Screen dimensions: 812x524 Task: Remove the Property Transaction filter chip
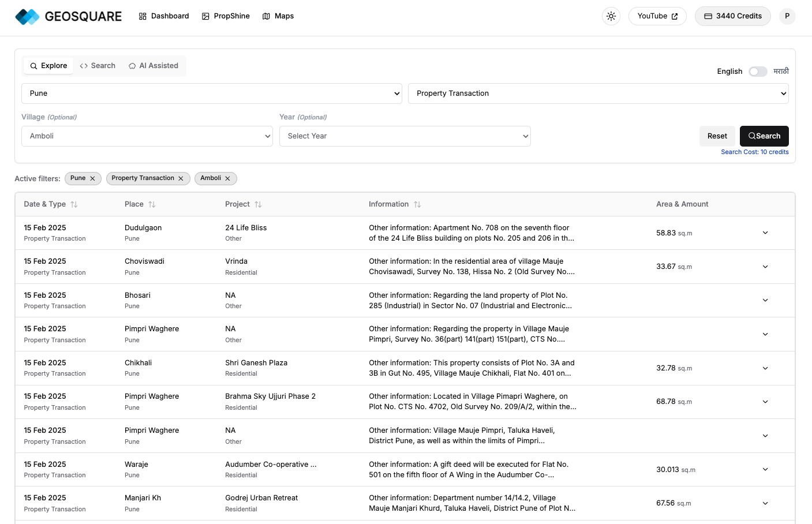181,179
